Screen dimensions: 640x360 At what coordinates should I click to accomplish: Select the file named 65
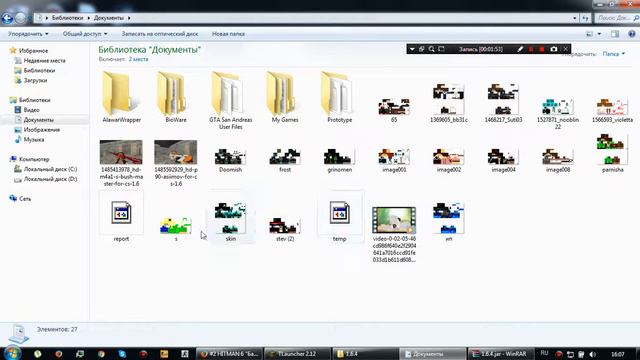click(x=394, y=109)
